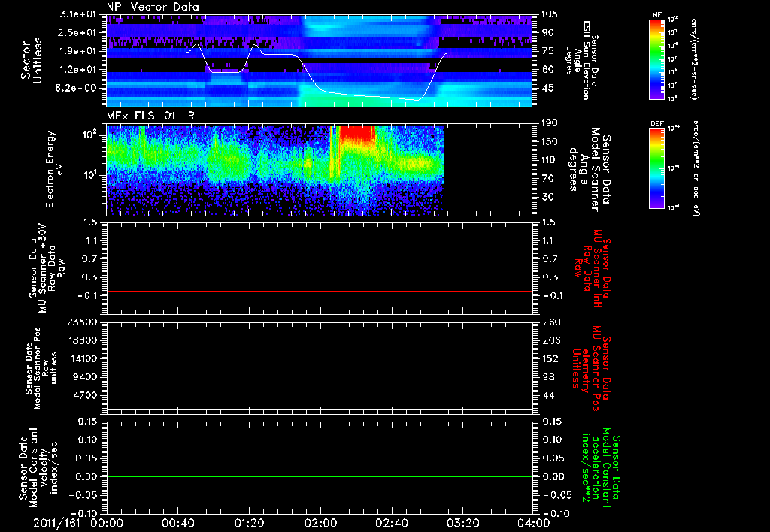Click the NF color scale bar
The width and height of the screenshot is (770, 532).
[x=657, y=59]
